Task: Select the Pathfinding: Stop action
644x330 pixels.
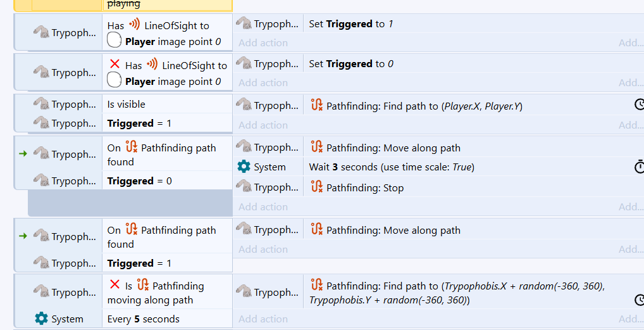Action: (364, 188)
